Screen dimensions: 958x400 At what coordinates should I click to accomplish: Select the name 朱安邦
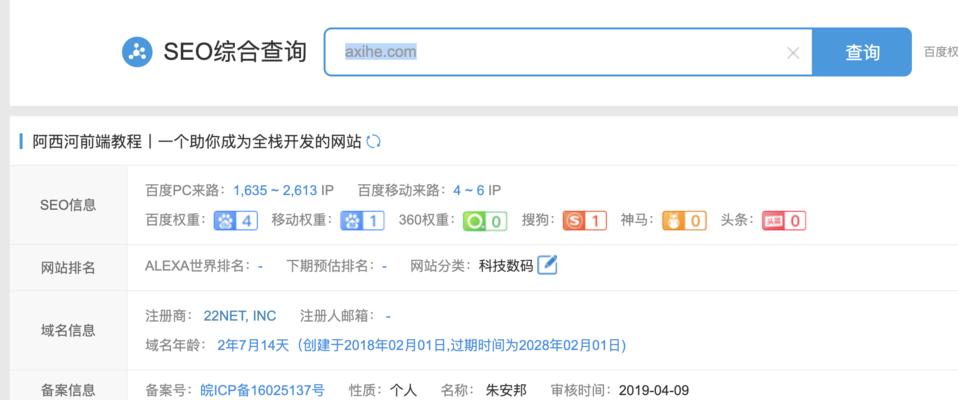[506, 390]
